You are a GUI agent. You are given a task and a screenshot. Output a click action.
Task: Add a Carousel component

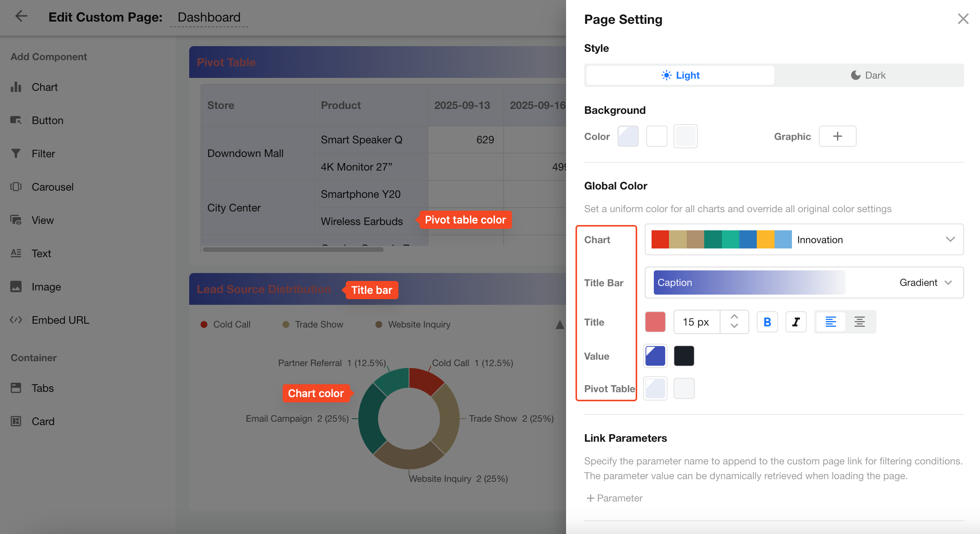click(52, 187)
